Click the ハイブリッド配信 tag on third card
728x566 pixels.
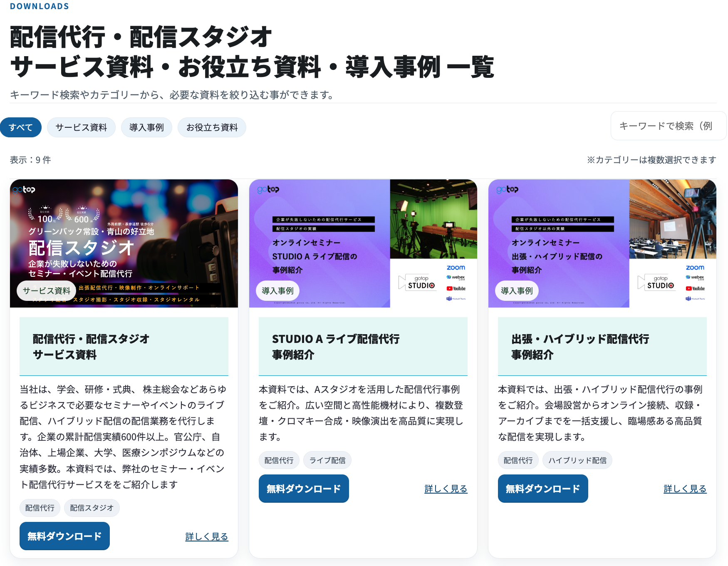(x=577, y=460)
